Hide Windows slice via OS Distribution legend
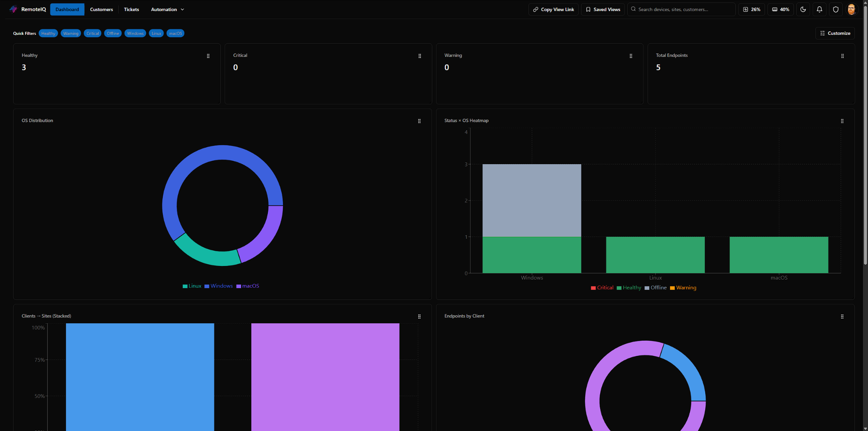Viewport: 868px width, 431px height. tap(219, 286)
